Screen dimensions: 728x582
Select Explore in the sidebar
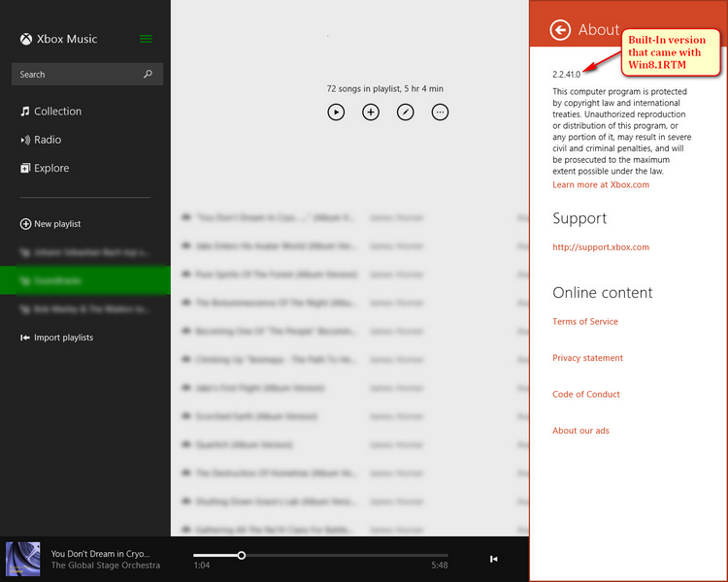tap(50, 168)
